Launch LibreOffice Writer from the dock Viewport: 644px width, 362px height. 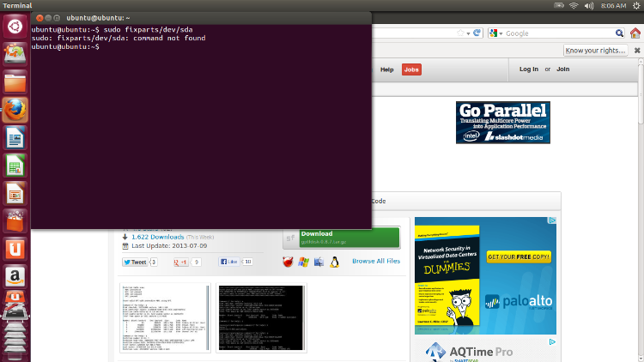(x=15, y=138)
